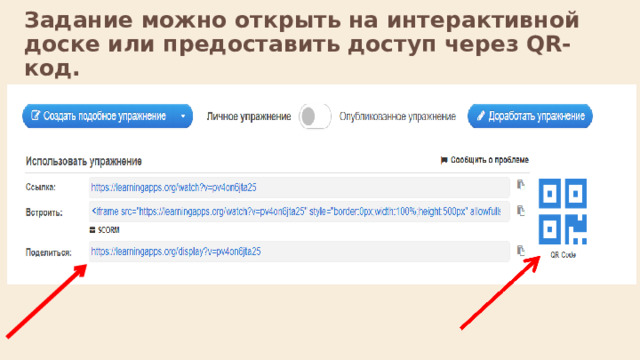Viewport: 640px width, 360px height.
Task: Click 'Личное упражнение' label
Action: pyautogui.click(x=249, y=117)
